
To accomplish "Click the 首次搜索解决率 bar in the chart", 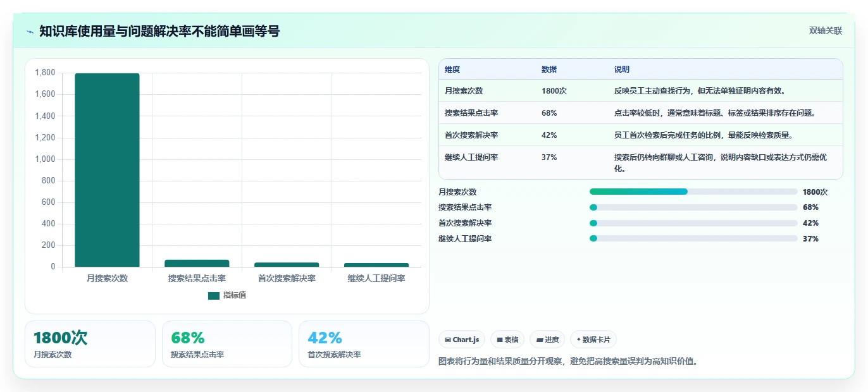I will point(287,264).
